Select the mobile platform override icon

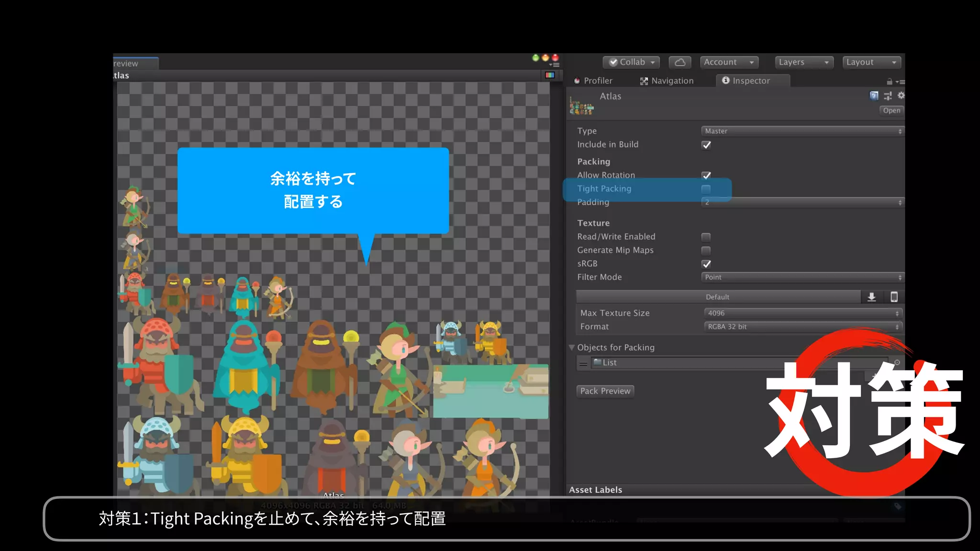coord(893,297)
